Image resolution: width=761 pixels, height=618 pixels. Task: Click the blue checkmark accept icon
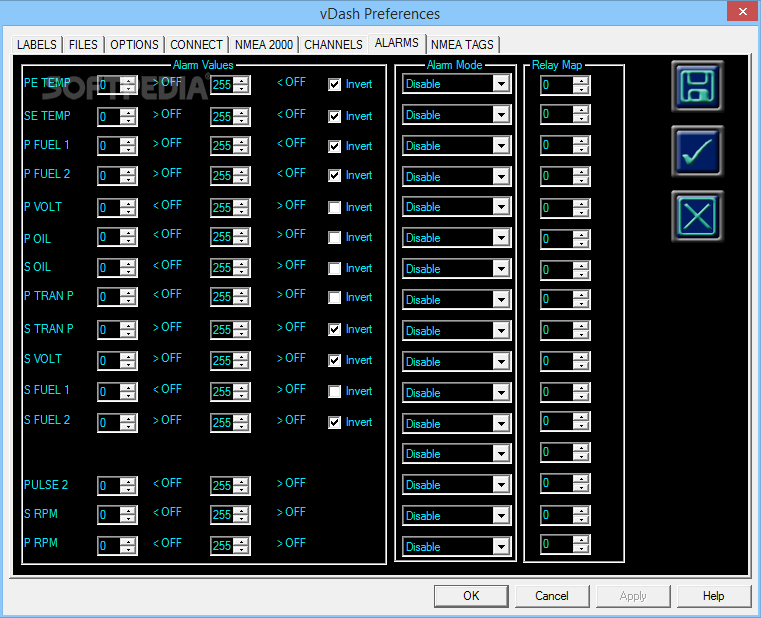[697, 151]
